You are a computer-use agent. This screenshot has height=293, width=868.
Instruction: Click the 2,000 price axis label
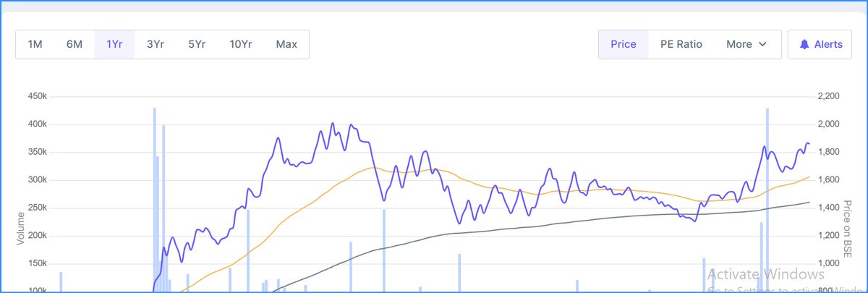click(827, 124)
